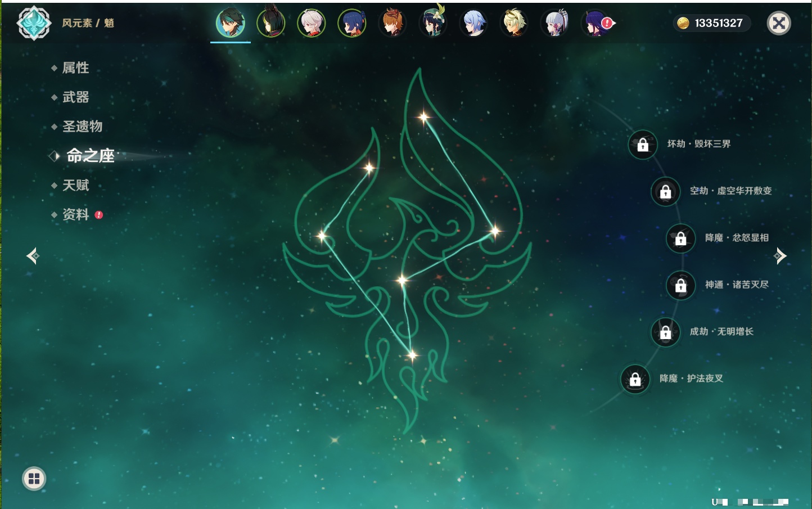Image resolution: width=812 pixels, height=509 pixels.
Task: Click Albedo's blond-haired portrait
Action: point(513,23)
